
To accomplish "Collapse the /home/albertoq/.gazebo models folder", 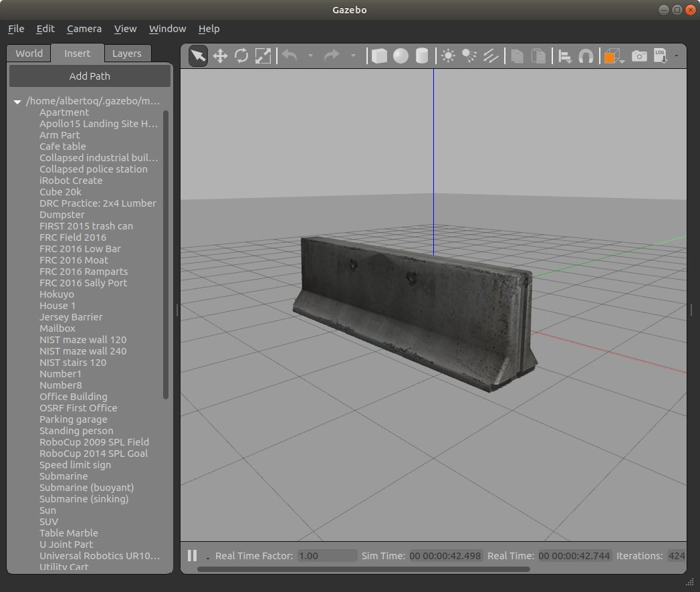I will pos(17,102).
